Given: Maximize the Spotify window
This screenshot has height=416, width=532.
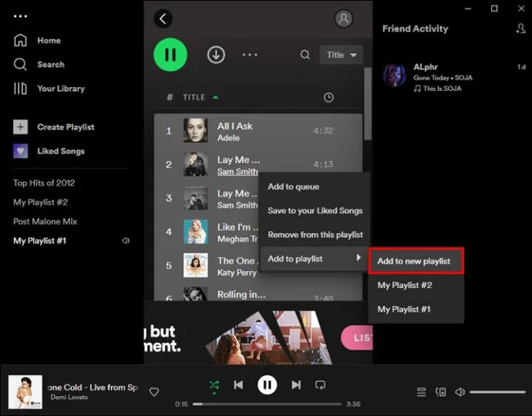Looking at the screenshot, I should point(494,8).
